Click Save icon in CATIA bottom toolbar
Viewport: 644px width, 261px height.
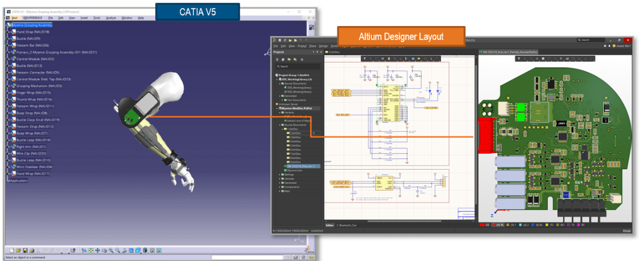click(x=25, y=250)
